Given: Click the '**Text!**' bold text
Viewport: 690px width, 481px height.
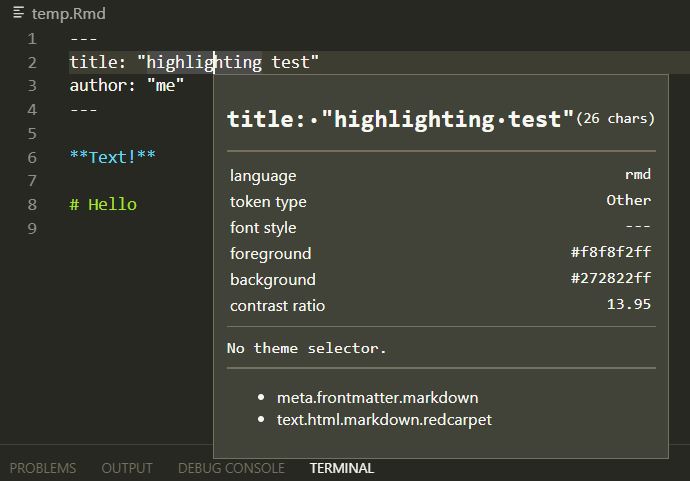Looking at the screenshot, I should tap(113, 157).
